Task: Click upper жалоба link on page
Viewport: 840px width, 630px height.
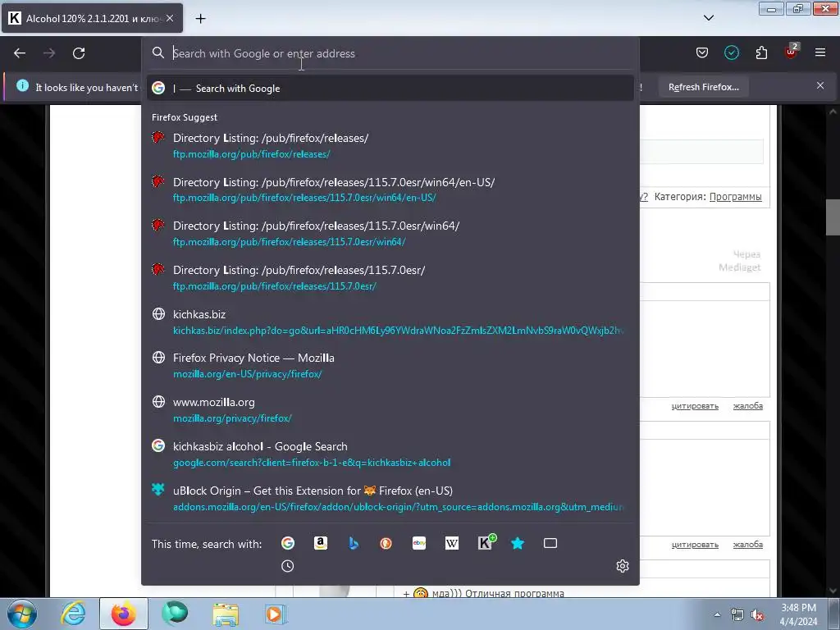Action: (x=748, y=406)
